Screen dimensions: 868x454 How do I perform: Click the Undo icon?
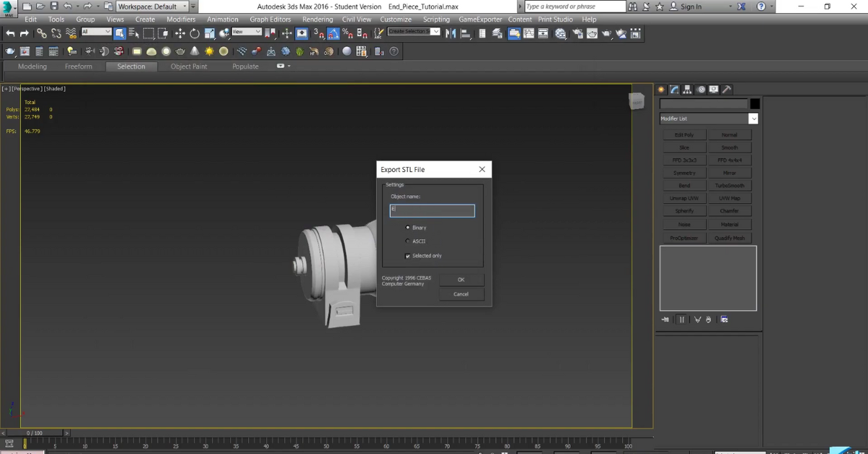point(11,33)
